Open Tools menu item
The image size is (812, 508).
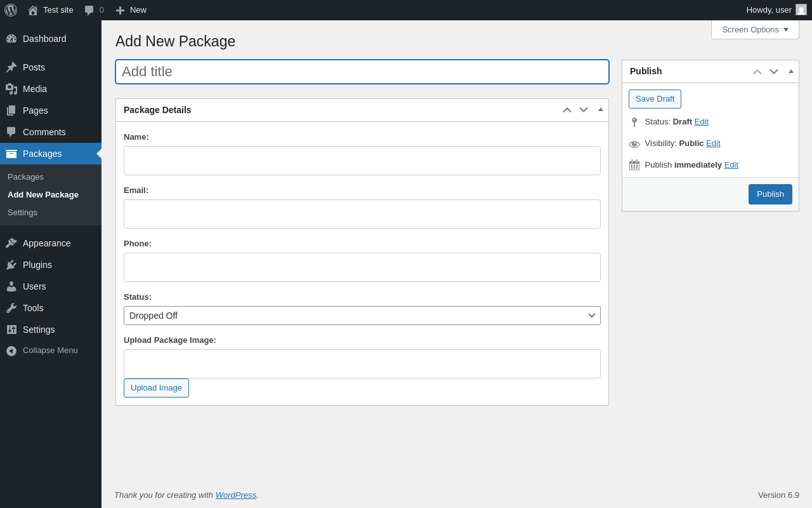click(x=51, y=308)
